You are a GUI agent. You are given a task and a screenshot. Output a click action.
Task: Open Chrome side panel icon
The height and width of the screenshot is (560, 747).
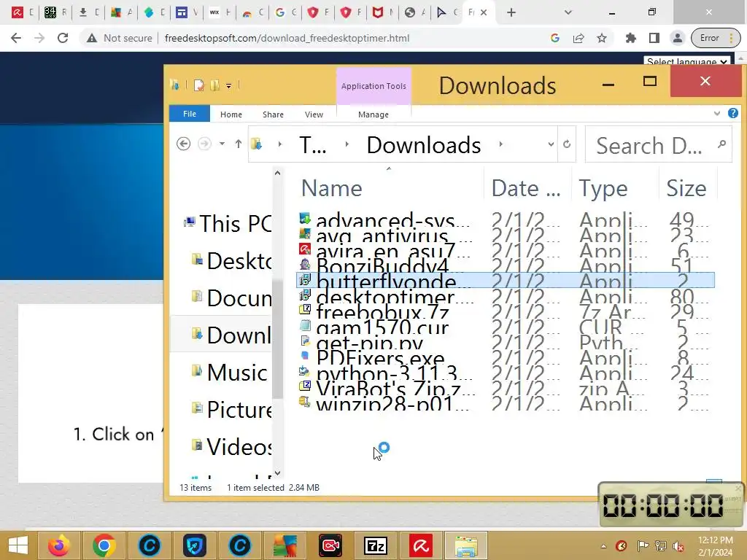654,38
